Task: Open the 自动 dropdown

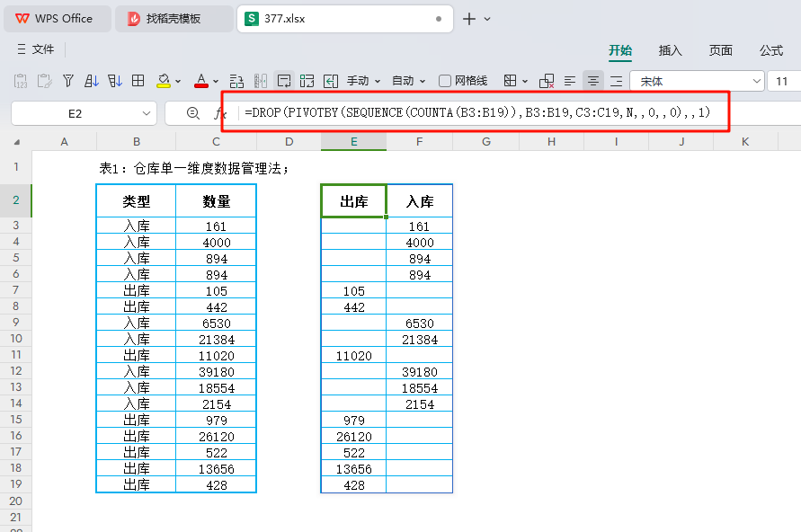Action: (x=408, y=81)
